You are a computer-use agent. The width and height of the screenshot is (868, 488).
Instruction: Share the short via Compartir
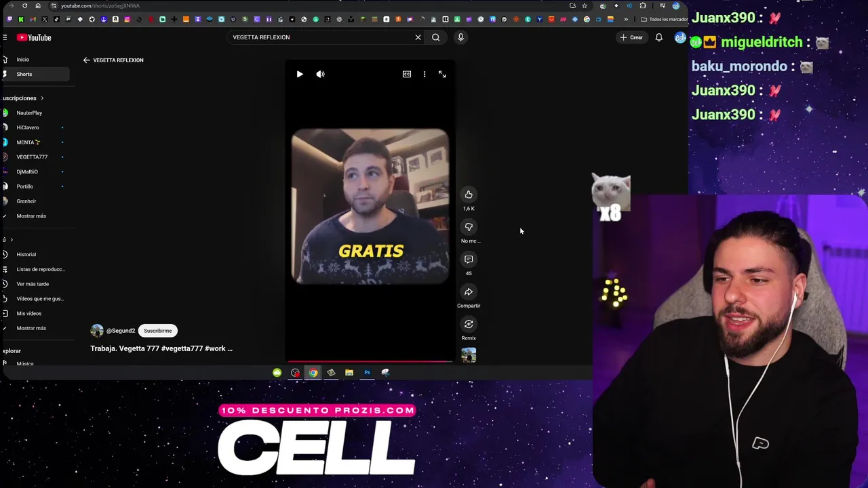point(469,292)
